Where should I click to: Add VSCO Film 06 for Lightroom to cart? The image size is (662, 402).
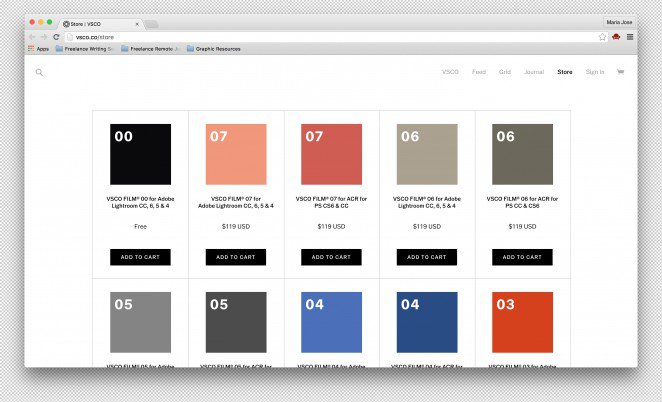pyautogui.click(x=426, y=257)
